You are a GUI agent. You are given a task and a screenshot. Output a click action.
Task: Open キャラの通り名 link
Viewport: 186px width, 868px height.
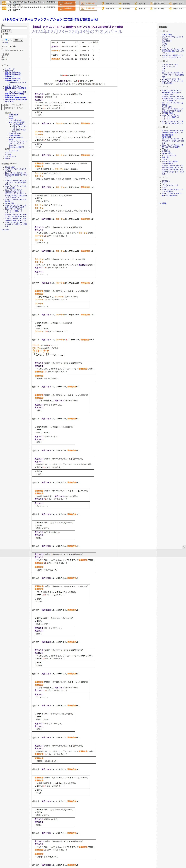167,163
